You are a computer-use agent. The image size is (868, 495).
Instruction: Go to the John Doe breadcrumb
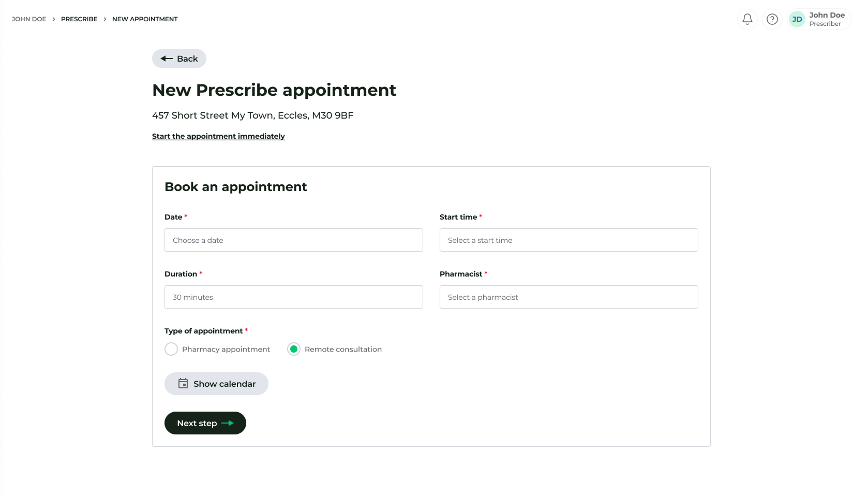(29, 19)
